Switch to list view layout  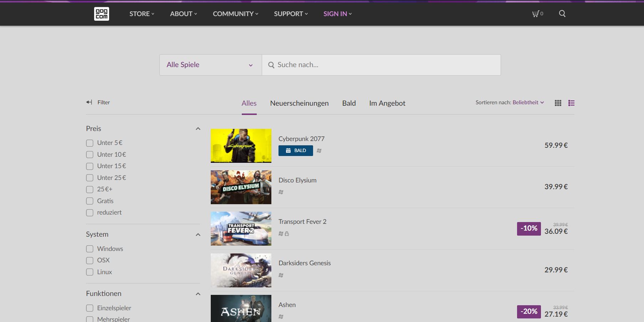571,103
